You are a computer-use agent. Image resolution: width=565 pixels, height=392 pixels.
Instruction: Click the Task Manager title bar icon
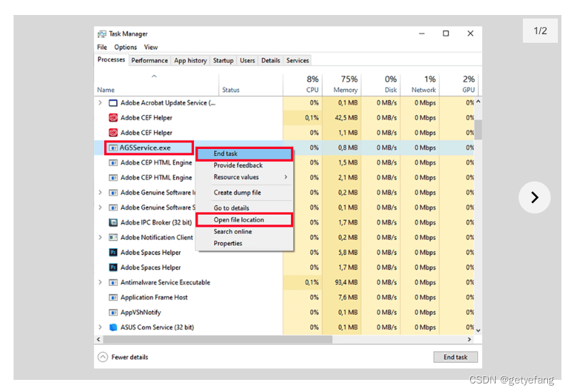[x=102, y=33]
